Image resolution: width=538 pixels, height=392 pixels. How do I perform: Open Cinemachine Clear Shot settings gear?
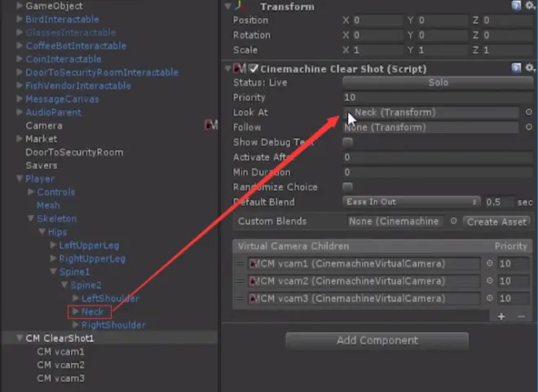[530, 68]
